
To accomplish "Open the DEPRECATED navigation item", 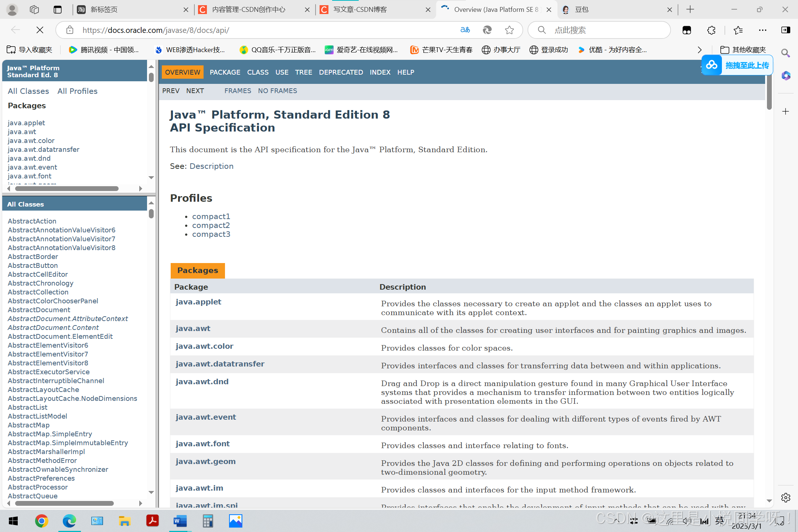I will click(341, 72).
